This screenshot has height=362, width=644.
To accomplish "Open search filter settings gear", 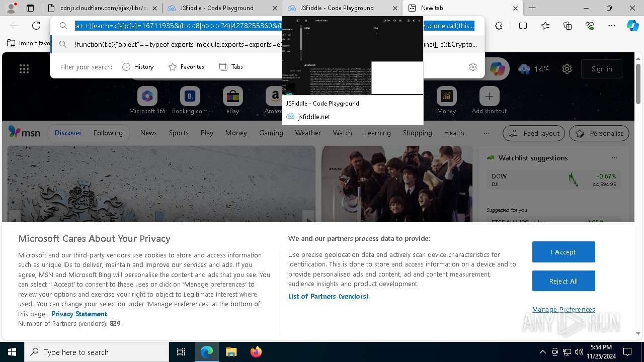I will click(x=472, y=67).
